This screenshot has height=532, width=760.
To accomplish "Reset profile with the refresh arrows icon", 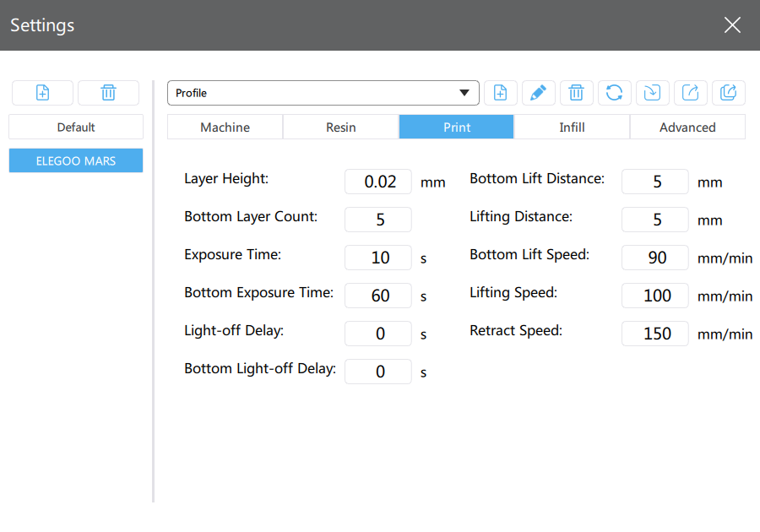I will pyautogui.click(x=614, y=93).
